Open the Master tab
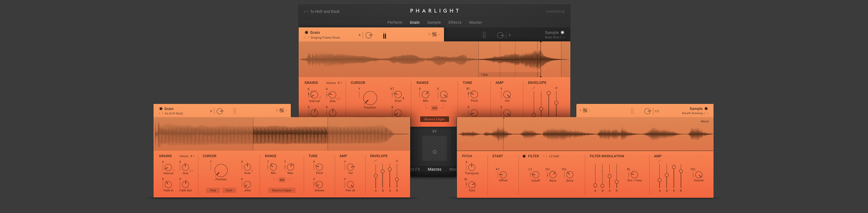The width and height of the screenshot is (868, 213). pos(476,22)
